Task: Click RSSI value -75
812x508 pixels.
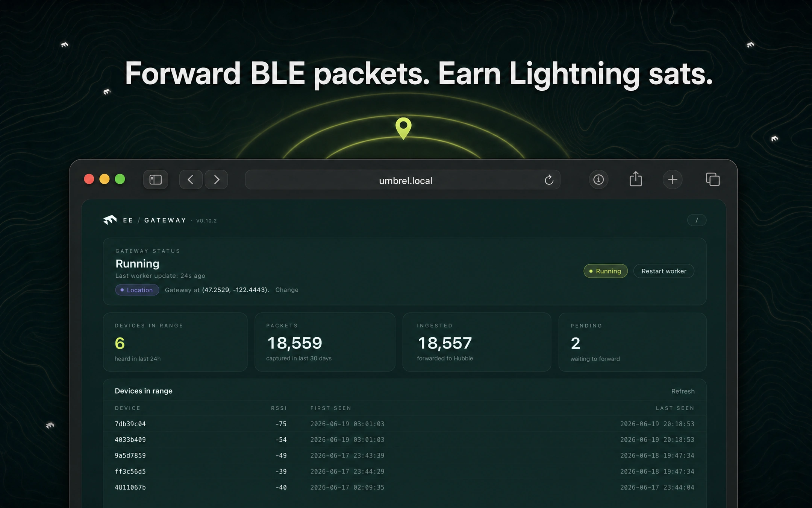Action: tap(281, 424)
